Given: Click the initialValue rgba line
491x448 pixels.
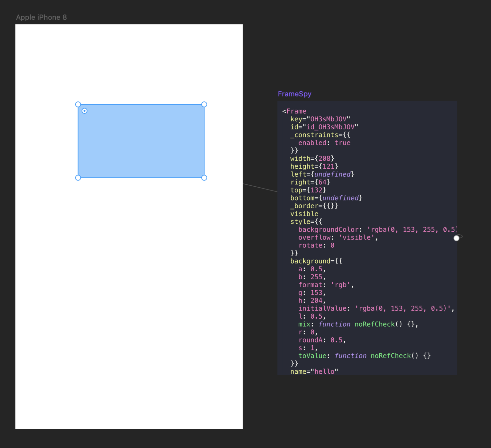Looking at the screenshot, I should [x=376, y=309].
